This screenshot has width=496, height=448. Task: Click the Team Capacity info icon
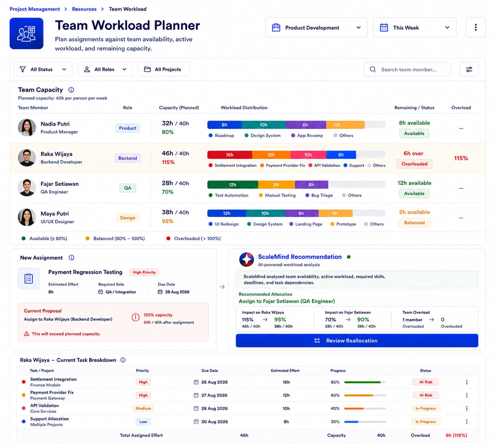coord(71,90)
